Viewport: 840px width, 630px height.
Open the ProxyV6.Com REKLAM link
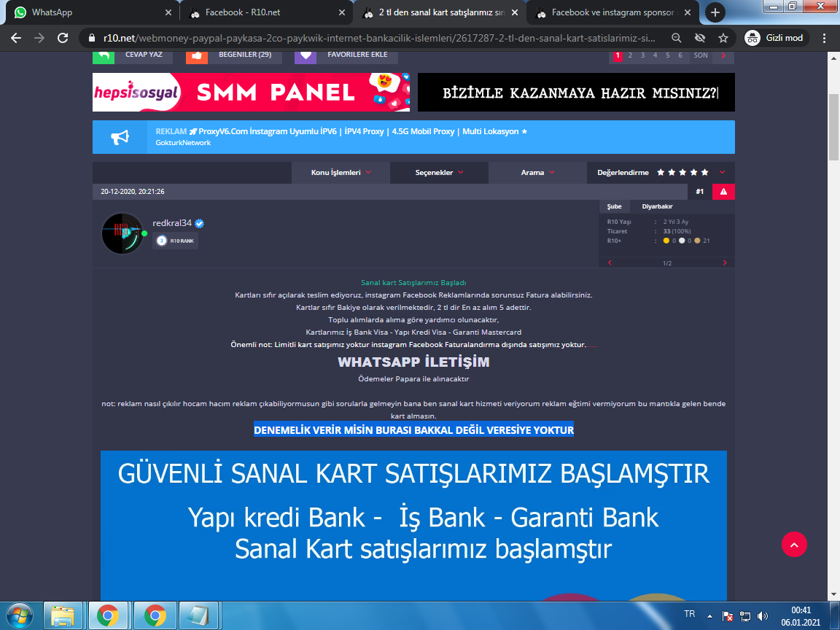[341, 131]
